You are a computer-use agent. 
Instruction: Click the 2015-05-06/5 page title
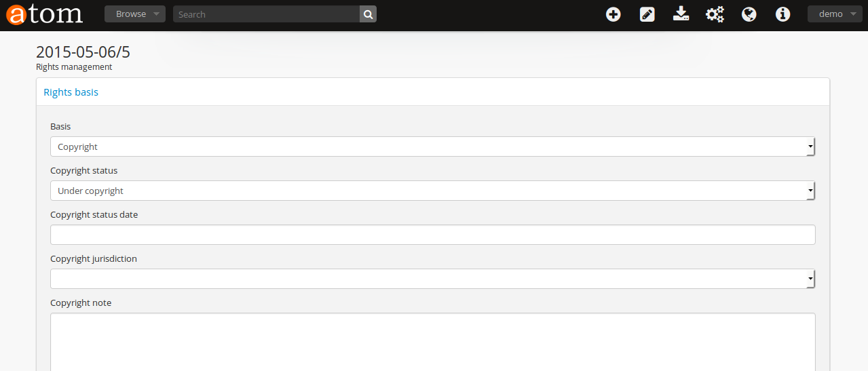pyautogui.click(x=83, y=52)
